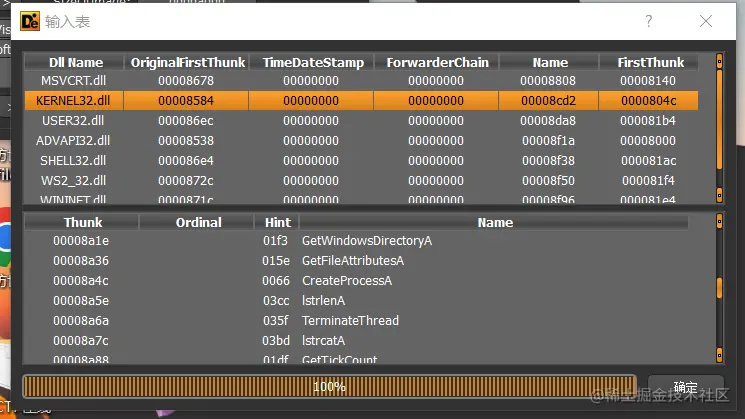Click highlighted value 00008584
The height and width of the screenshot is (419, 745).
186,101
